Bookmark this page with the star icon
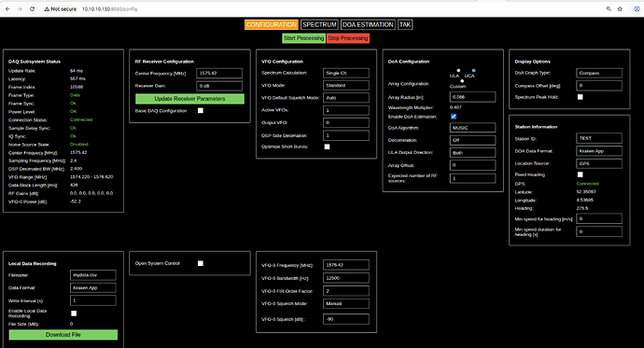 coord(620,8)
